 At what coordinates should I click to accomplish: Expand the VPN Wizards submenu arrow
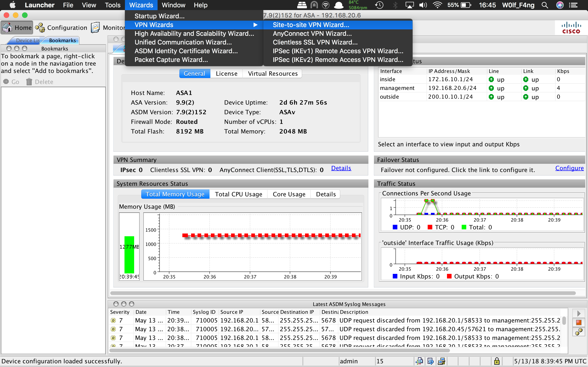click(x=255, y=25)
